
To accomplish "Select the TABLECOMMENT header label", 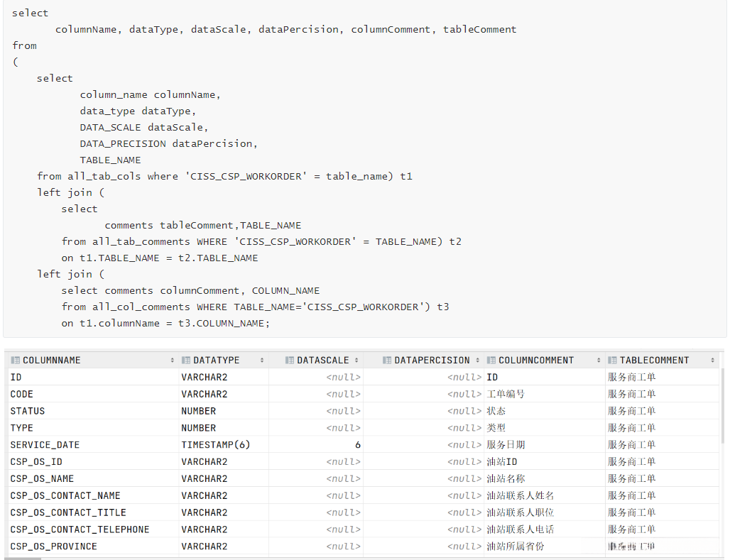I will click(654, 361).
